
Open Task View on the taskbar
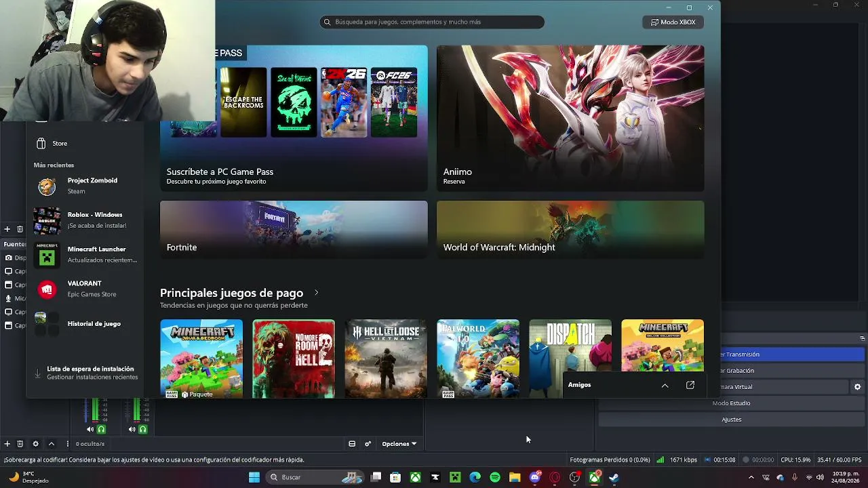pyautogui.click(x=376, y=477)
